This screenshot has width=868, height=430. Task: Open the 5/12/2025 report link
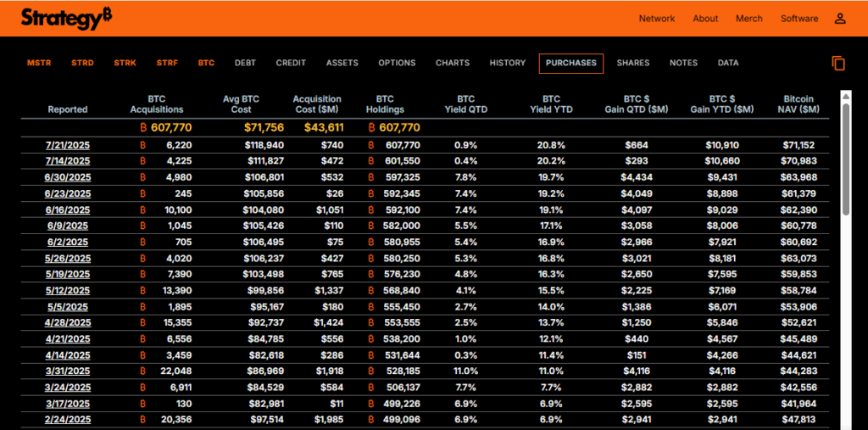(68, 291)
